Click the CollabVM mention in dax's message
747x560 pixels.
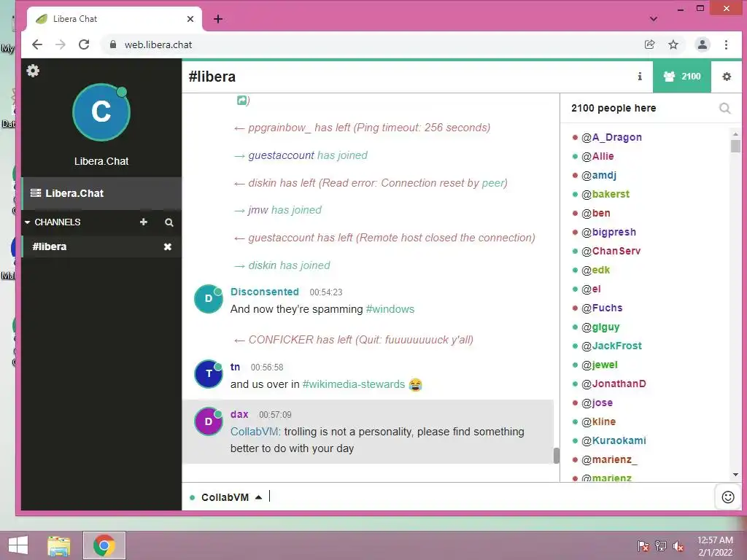pyautogui.click(x=255, y=432)
